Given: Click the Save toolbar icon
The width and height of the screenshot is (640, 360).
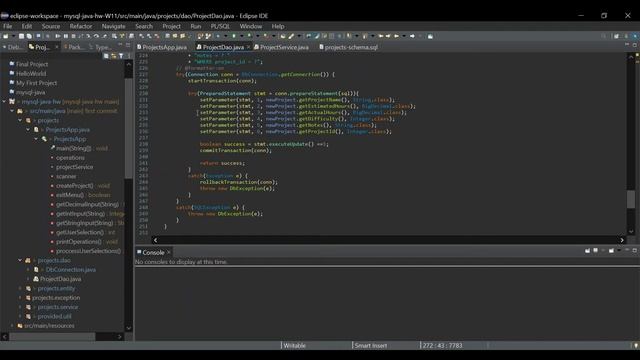Looking at the screenshot, I should [21, 36].
